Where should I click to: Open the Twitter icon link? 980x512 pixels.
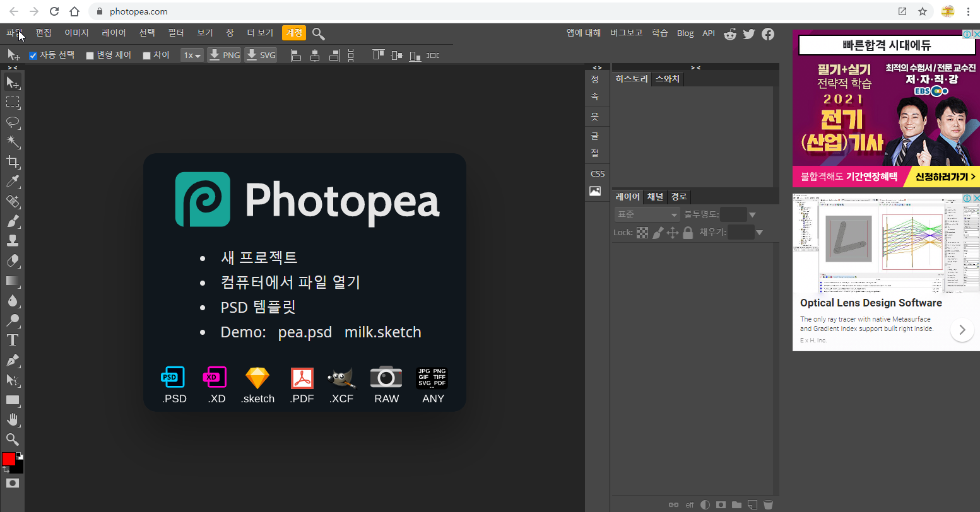click(749, 34)
